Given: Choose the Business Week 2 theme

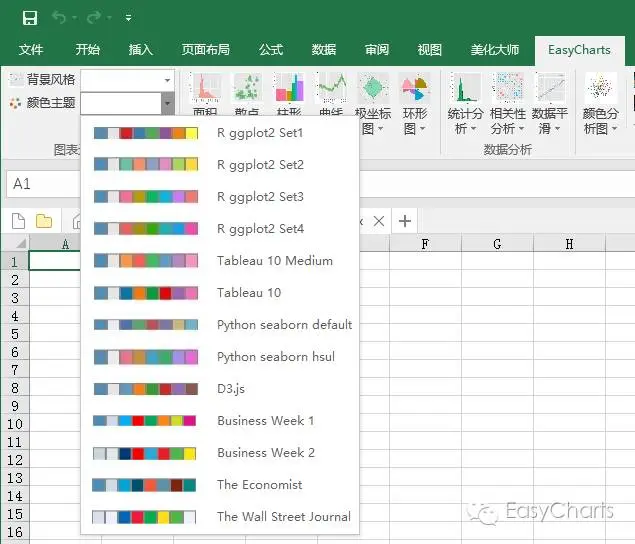Looking at the screenshot, I should (220, 453).
